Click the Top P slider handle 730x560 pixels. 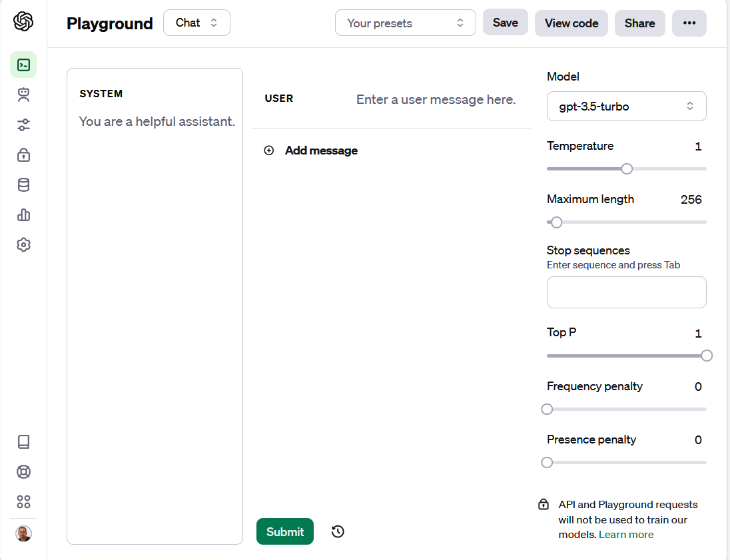pyautogui.click(x=707, y=356)
